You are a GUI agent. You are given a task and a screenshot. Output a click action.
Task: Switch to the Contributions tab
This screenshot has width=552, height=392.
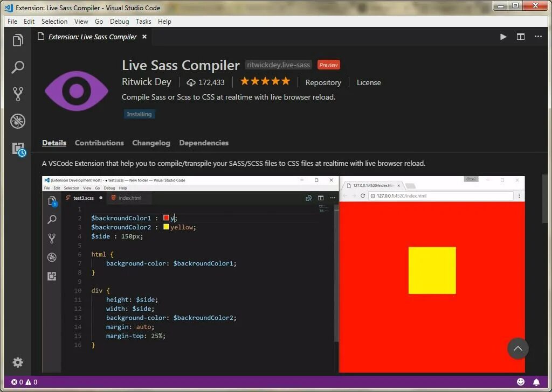tap(99, 143)
